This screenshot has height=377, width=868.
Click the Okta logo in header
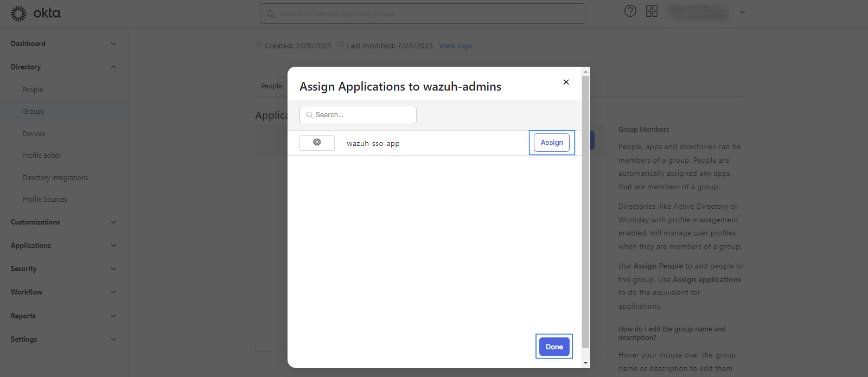coord(36,14)
